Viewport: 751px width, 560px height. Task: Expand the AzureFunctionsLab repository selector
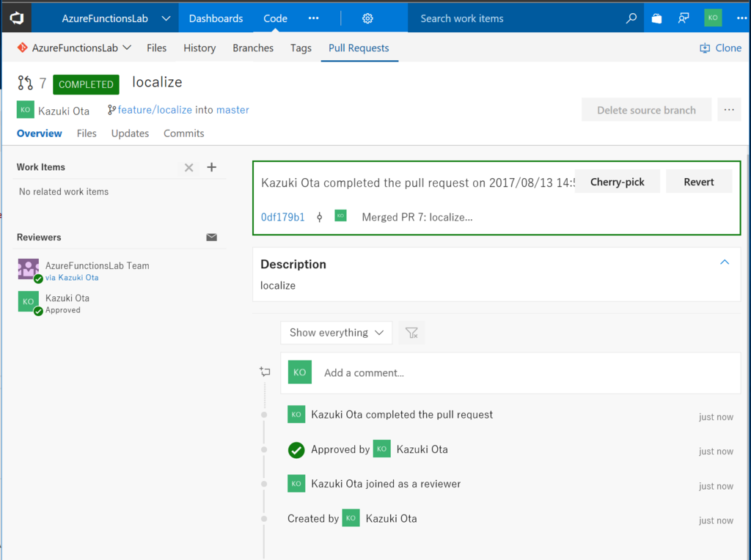pyautogui.click(x=81, y=48)
